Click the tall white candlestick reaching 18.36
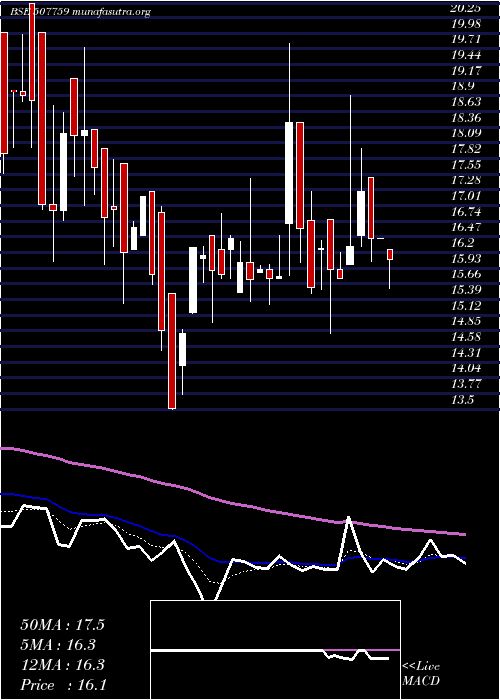 click(289, 173)
